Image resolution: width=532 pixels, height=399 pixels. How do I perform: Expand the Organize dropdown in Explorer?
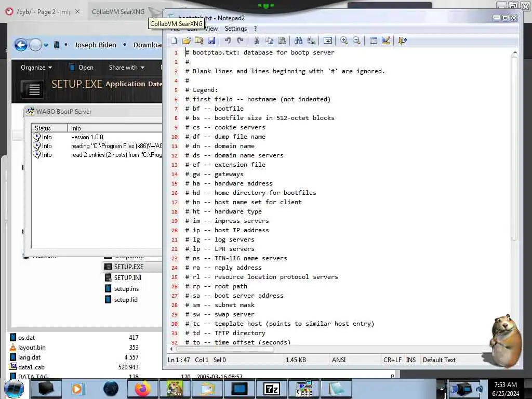(36, 68)
